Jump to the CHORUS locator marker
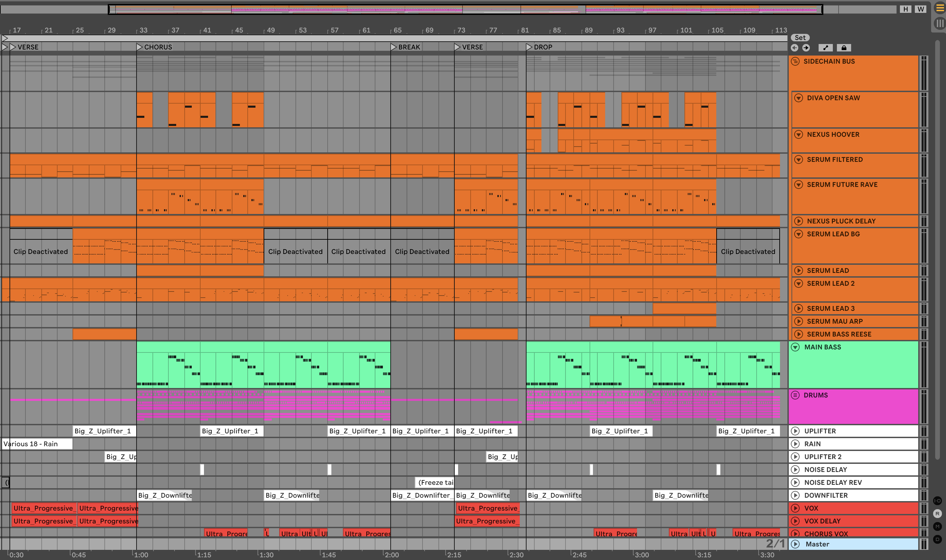Screen dimensions: 946x560 139,47
